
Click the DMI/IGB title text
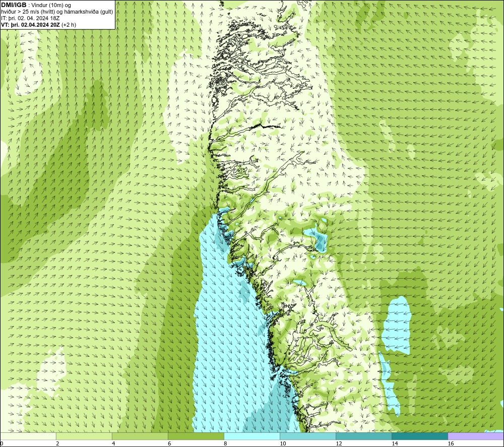click(x=14, y=5)
